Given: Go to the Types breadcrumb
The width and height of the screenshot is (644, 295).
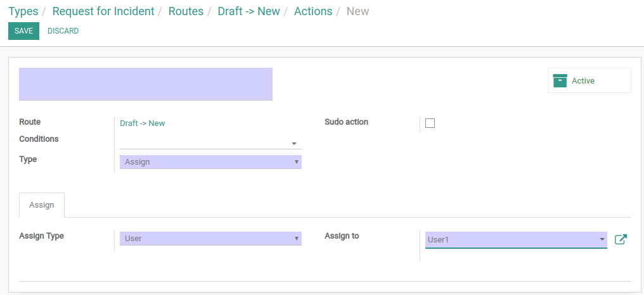Looking at the screenshot, I should pos(23,11).
